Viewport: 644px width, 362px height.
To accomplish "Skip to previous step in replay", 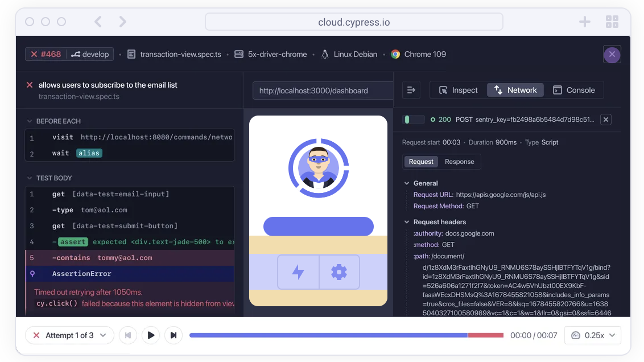I will pos(128,335).
